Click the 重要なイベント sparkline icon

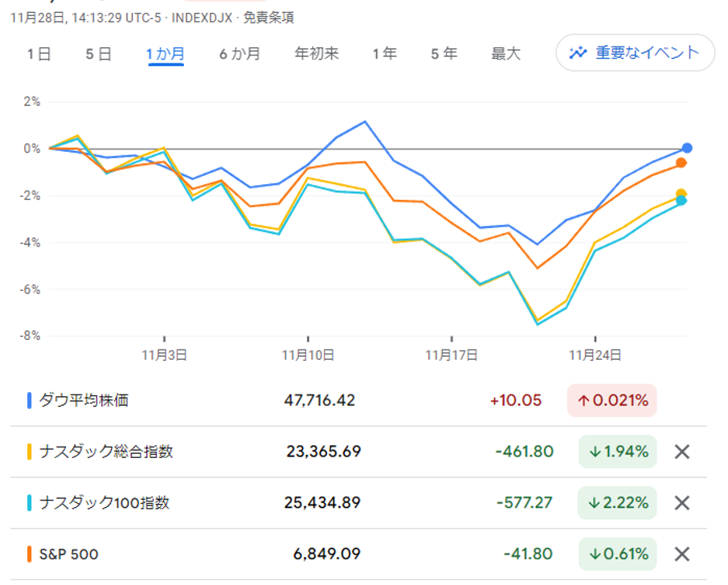pyautogui.click(x=578, y=53)
